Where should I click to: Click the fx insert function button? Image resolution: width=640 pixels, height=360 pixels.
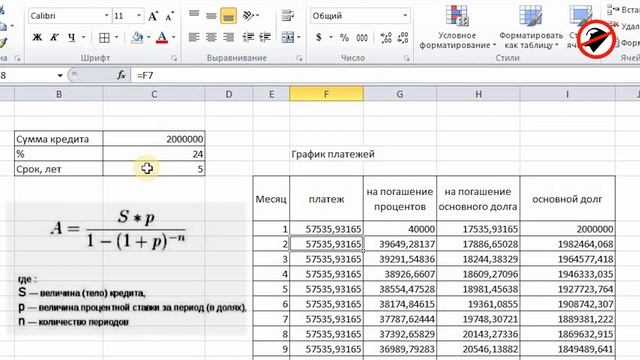click(x=121, y=75)
